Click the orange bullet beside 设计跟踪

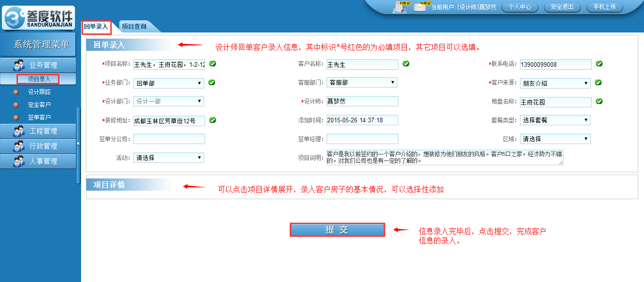pyautogui.click(x=16, y=92)
